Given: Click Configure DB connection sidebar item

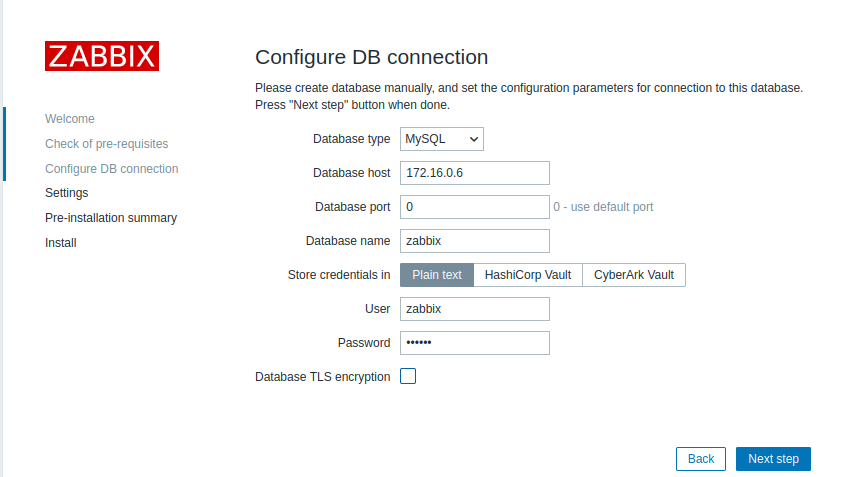Looking at the screenshot, I should [112, 169].
